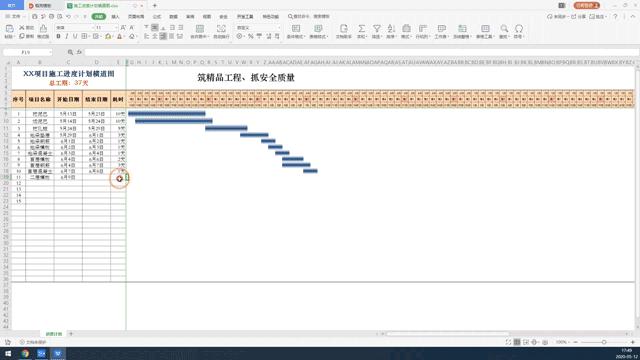Click the horizontal scrollbar thumb

coord(447,334)
